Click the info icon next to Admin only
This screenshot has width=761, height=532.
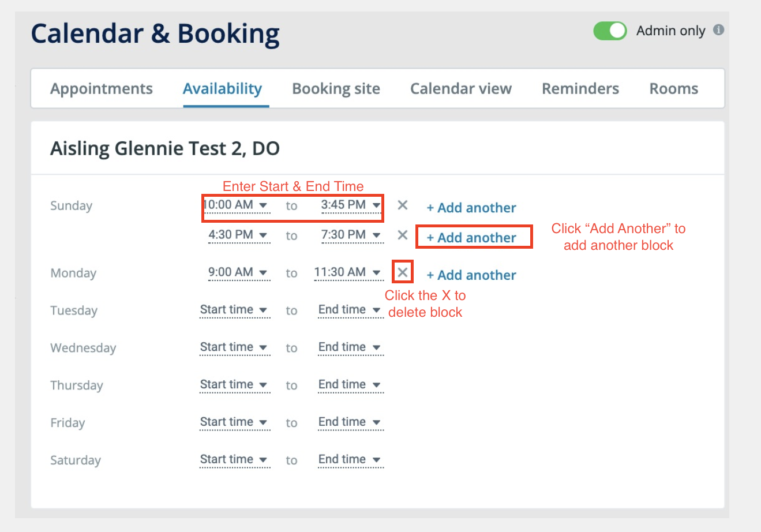[718, 31]
